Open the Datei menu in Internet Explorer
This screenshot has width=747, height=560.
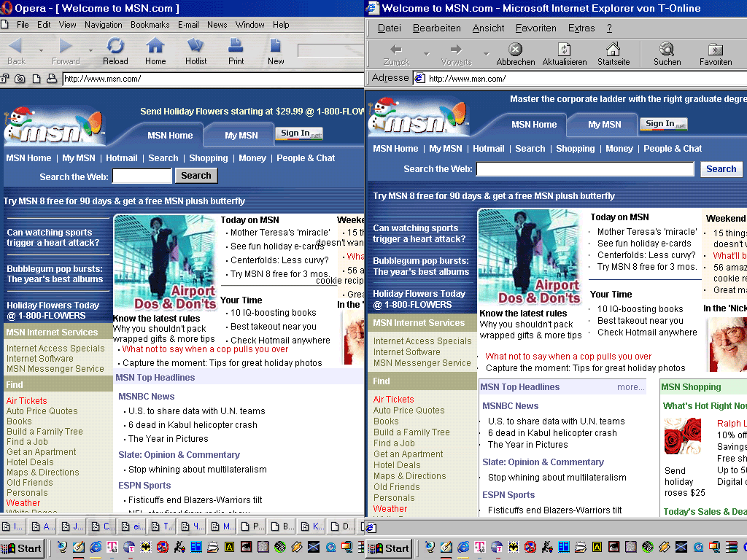coord(390,28)
